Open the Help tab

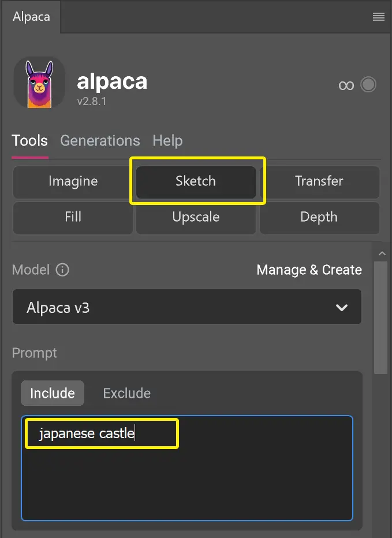point(167,141)
